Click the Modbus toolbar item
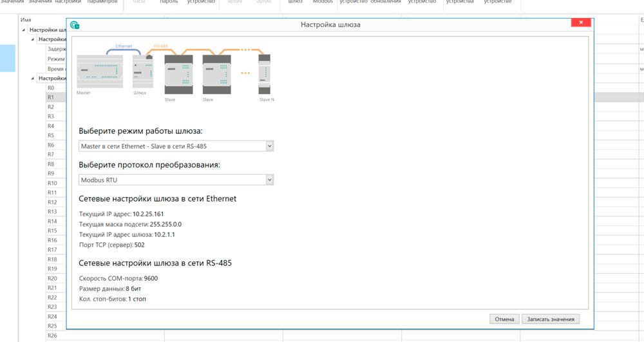644x342 pixels. (x=323, y=2)
